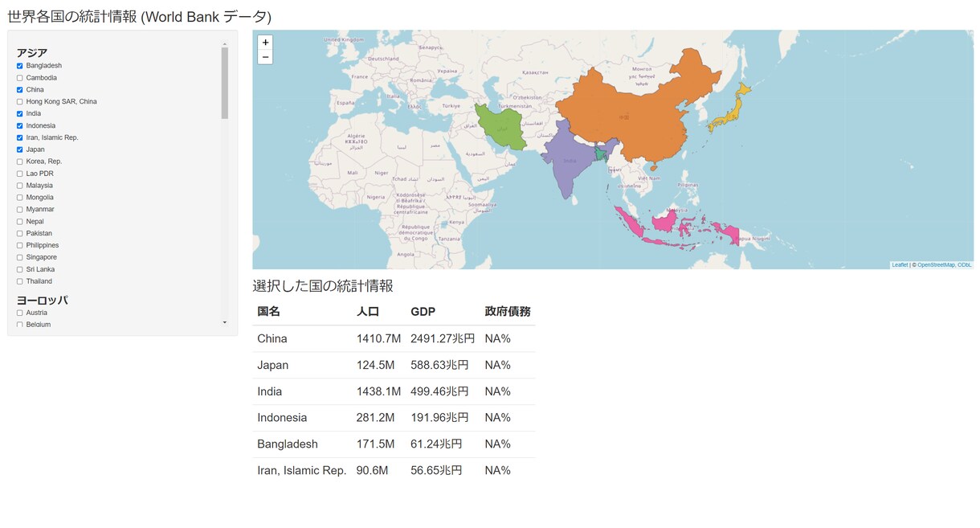Select the Nepal checkbox
Screen dimensions: 980x528
(x=20, y=222)
